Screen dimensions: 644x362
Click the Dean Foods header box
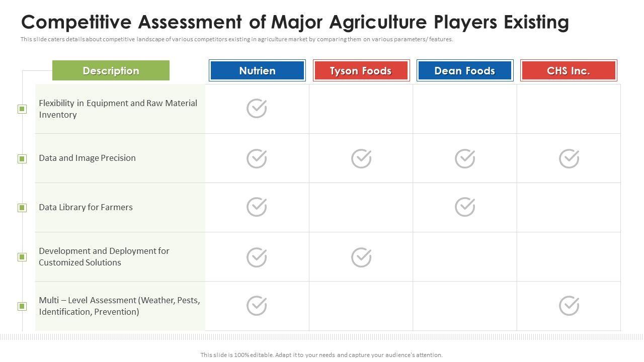coord(465,71)
